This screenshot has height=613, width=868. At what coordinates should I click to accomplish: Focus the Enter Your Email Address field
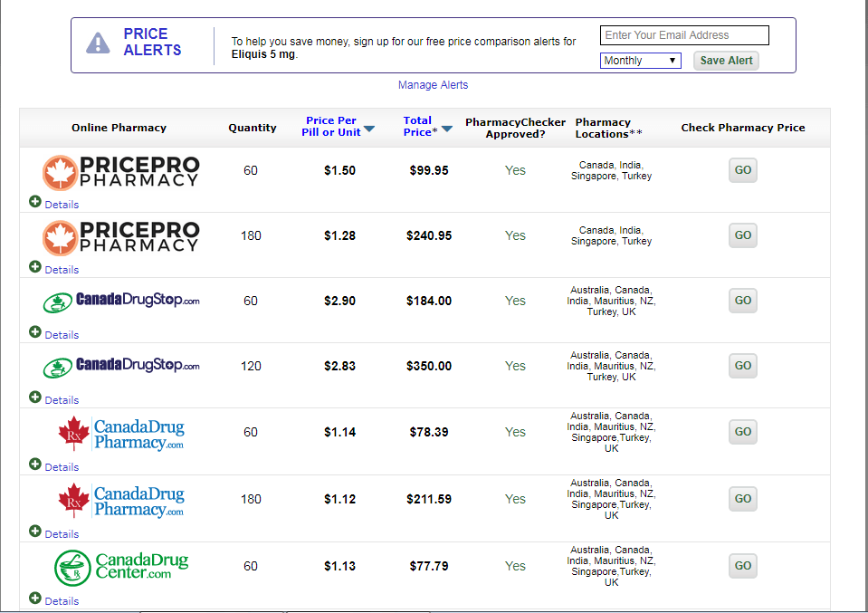[x=684, y=35]
